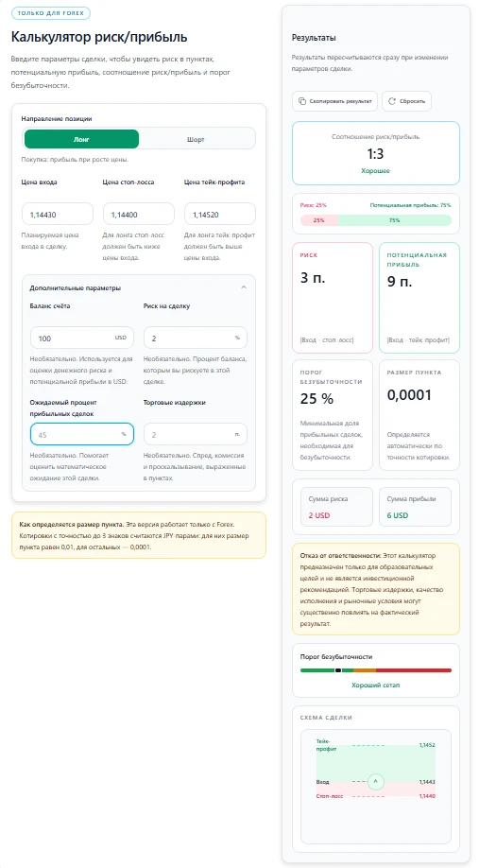Click the 1:3 ratio value
Image resolution: width=479 pixels, height=868 pixels.
click(x=376, y=154)
